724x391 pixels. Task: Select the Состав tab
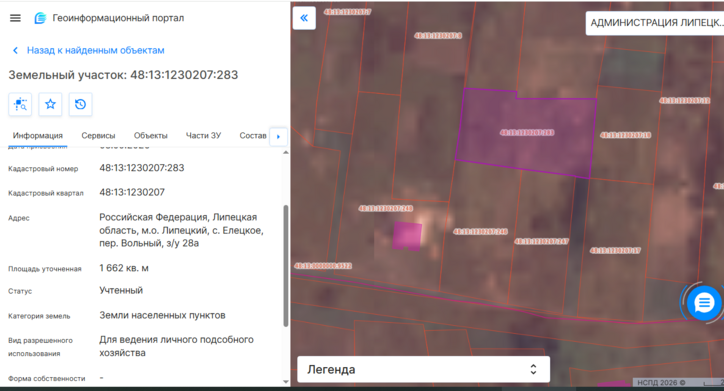click(253, 136)
